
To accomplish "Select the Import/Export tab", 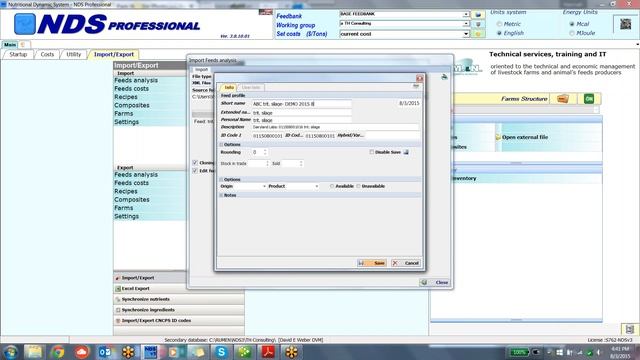I will click(x=114, y=54).
